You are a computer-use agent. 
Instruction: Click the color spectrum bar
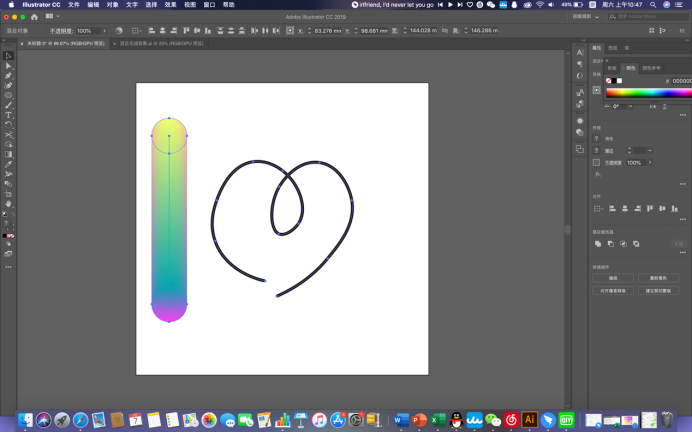(x=649, y=93)
